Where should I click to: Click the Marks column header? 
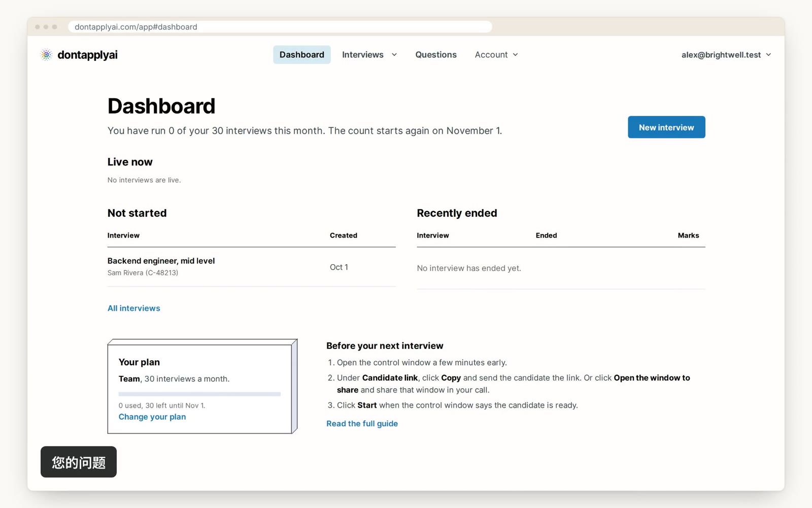(x=688, y=236)
